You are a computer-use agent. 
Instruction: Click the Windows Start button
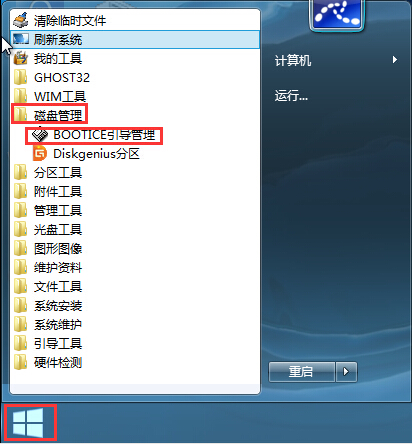click(x=28, y=422)
